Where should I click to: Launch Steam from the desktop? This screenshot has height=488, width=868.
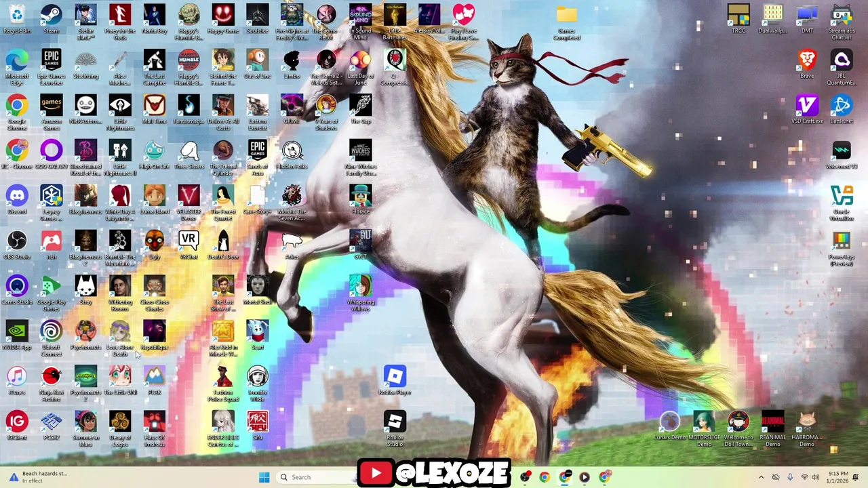(52, 19)
